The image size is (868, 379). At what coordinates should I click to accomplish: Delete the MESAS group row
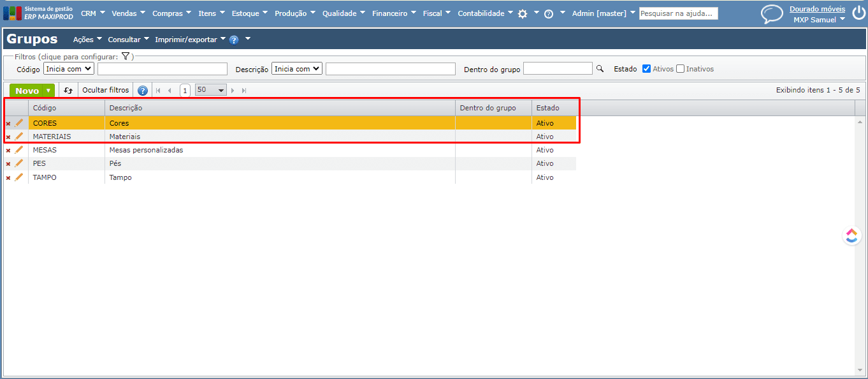point(8,151)
